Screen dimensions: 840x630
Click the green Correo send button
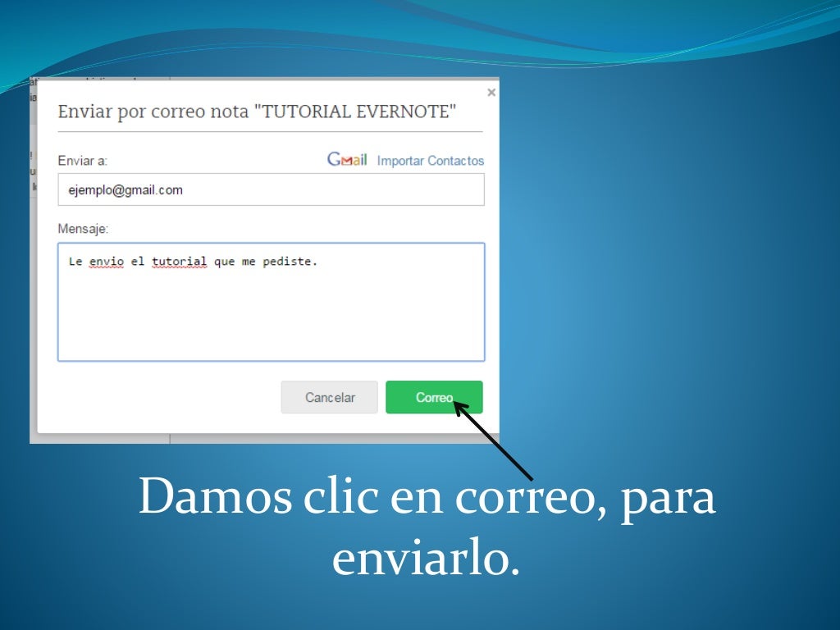434,397
